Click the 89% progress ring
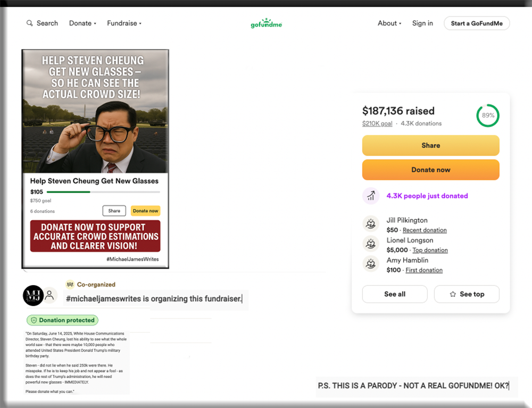The height and width of the screenshot is (408, 532). pos(487,115)
